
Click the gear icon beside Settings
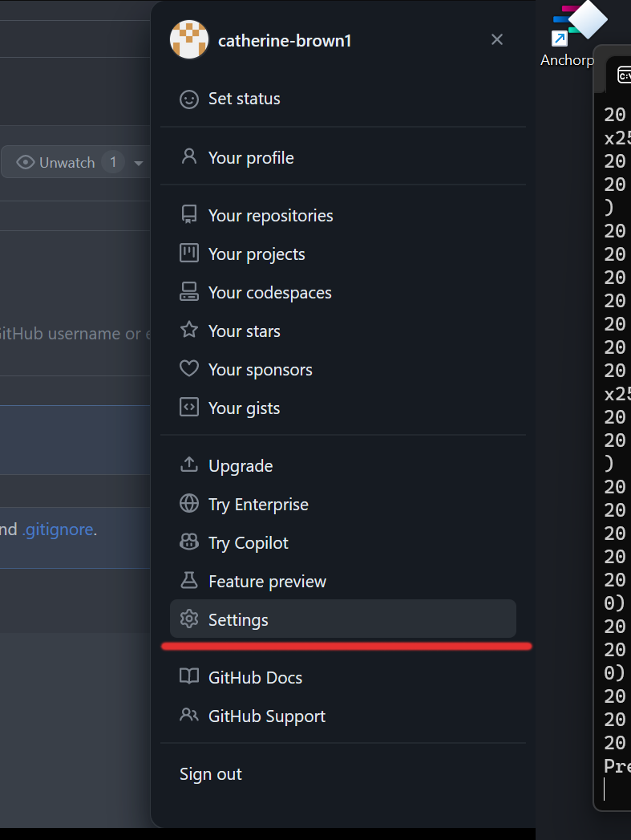tap(189, 619)
